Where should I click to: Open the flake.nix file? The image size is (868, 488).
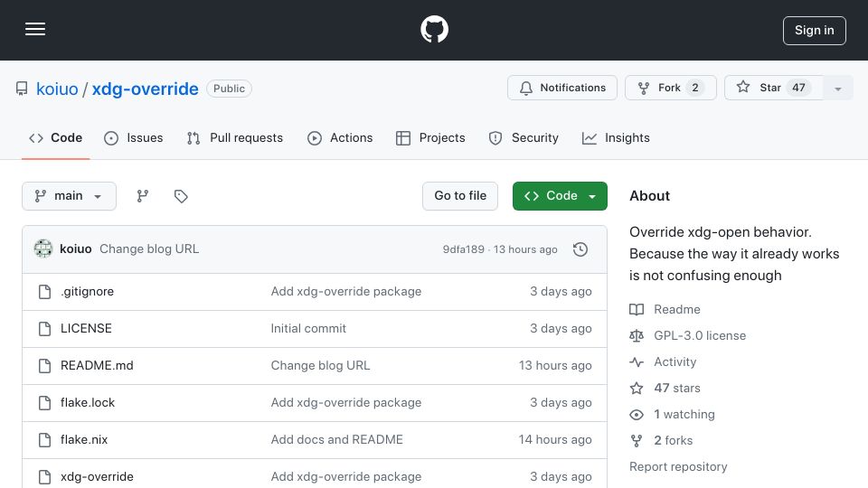[84, 440]
